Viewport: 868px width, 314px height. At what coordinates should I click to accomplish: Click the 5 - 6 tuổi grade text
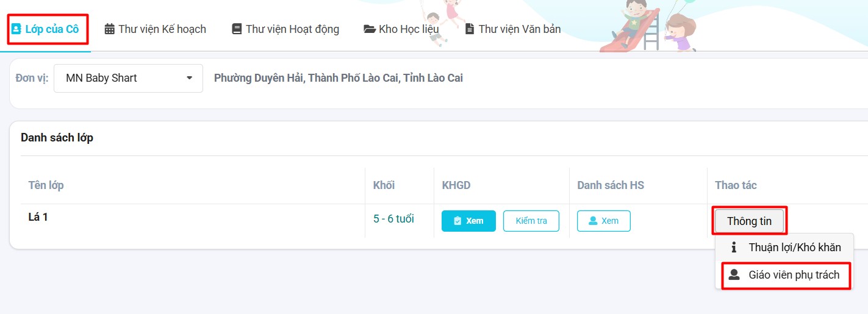tap(393, 218)
